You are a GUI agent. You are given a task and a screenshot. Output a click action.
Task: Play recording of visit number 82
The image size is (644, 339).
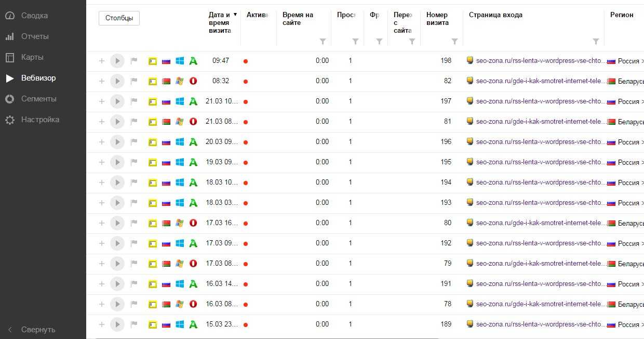coord(117,81)
